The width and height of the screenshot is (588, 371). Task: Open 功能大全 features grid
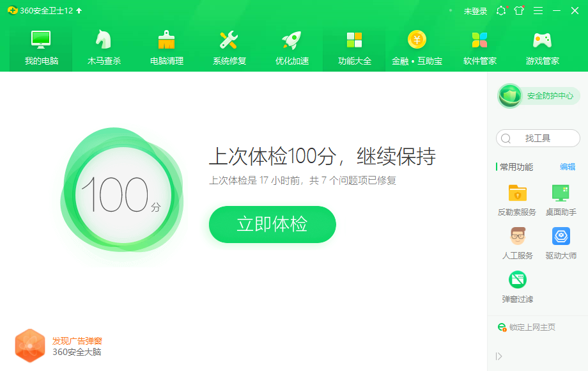354,47
